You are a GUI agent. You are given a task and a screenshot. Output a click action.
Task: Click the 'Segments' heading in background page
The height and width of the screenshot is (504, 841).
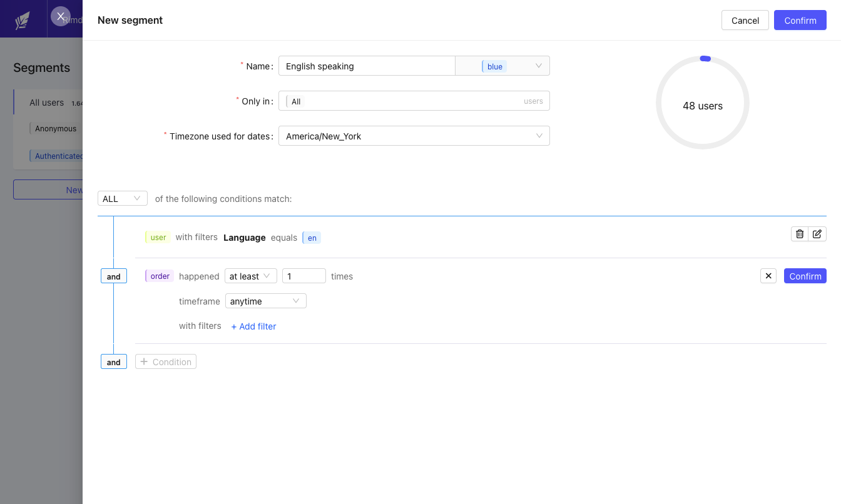point(42,68)
